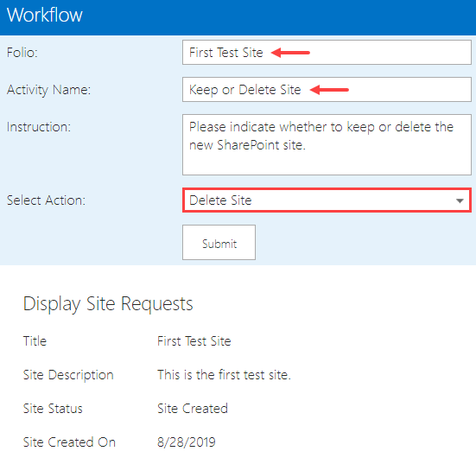476x464 pixels.
Task: Click the 'Title' field label
Action: pyautogui.click(x=35, y=341)
